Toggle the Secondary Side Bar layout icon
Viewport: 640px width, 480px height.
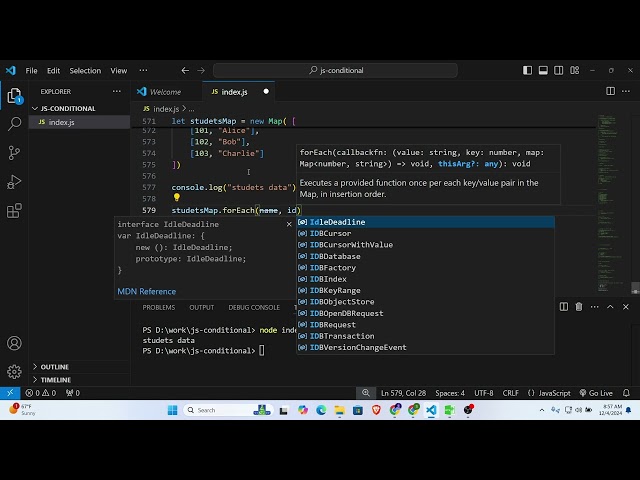pyautogui.click(x=559, y=71)
